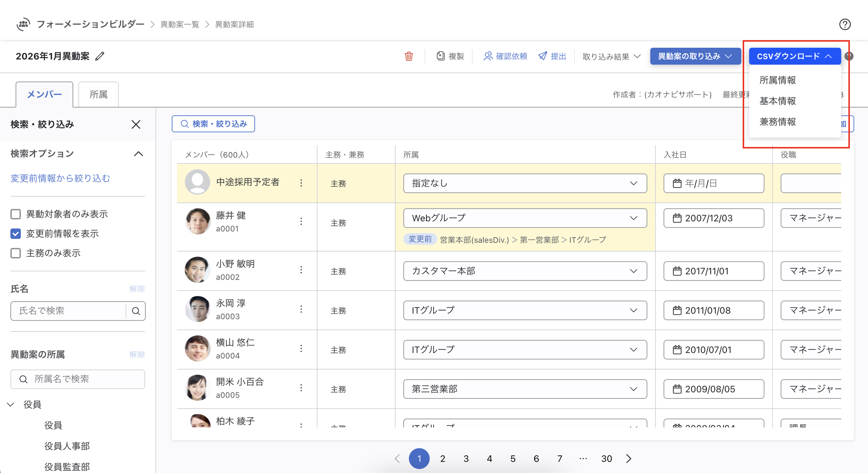Open three-dot menu for 藤井 健
This screenshot has height=475, width=868.
[301, 222]
